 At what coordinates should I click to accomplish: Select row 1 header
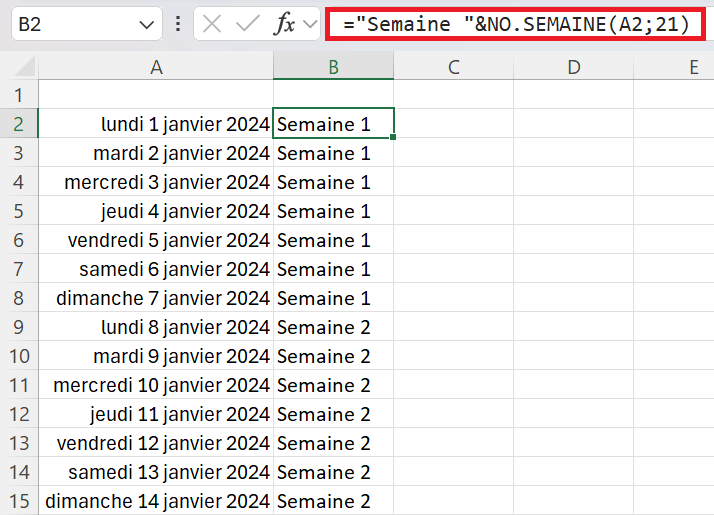[19, 95]
